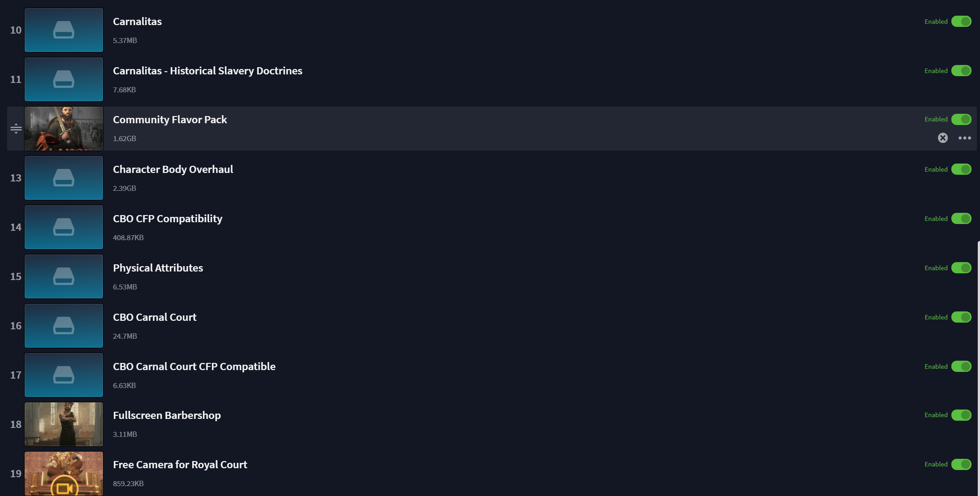This screenshot has height=496, width=980.
Task: Open three-dots menu for Community Flavor Pack
Action: point(964,138)
